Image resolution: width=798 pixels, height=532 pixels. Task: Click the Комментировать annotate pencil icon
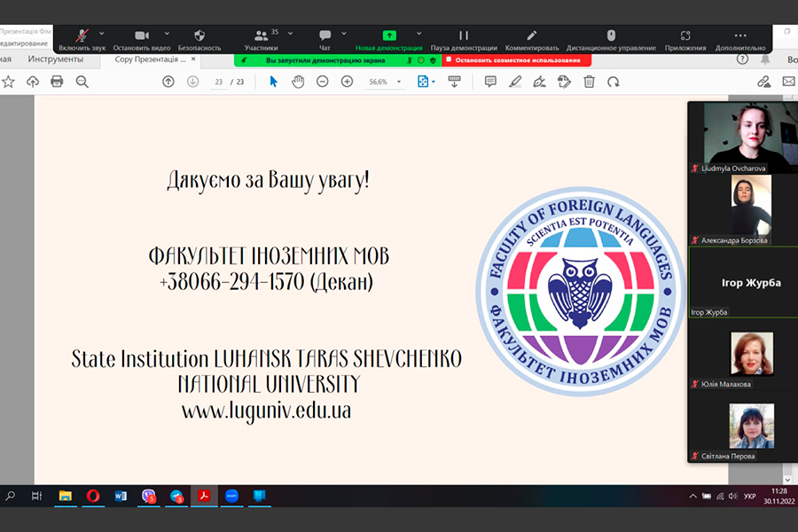(532, 37)
